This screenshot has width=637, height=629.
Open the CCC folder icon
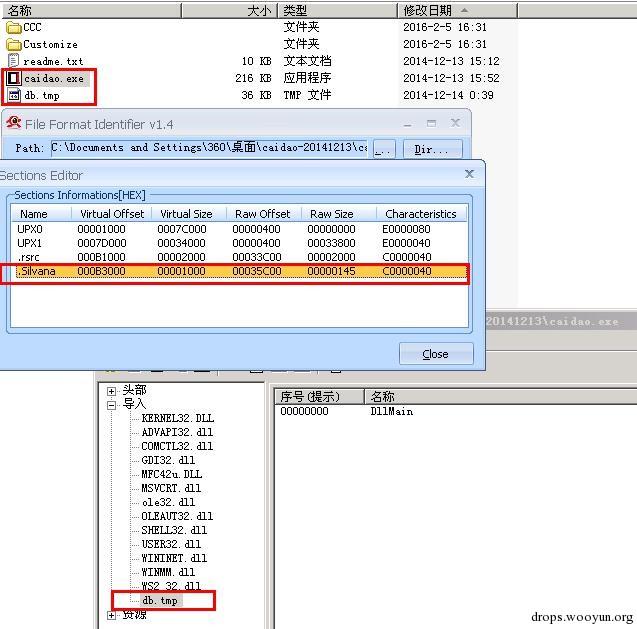(14, 28)
